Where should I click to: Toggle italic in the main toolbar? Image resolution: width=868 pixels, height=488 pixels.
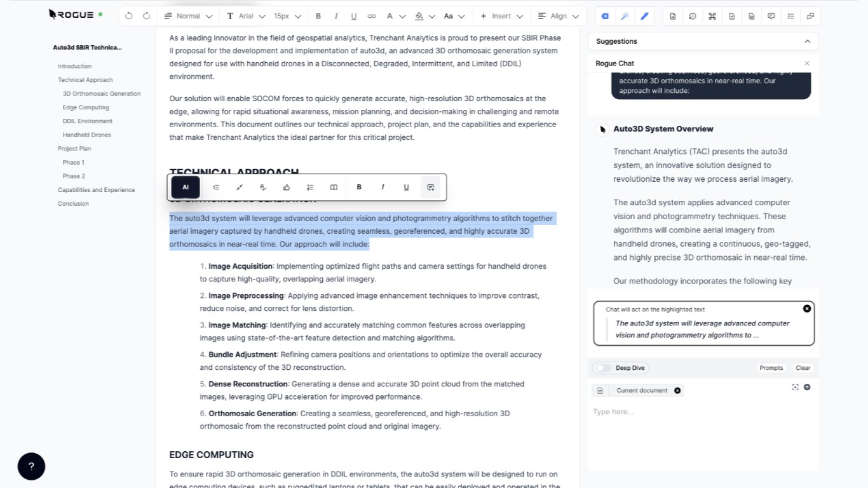coord(336,16)
